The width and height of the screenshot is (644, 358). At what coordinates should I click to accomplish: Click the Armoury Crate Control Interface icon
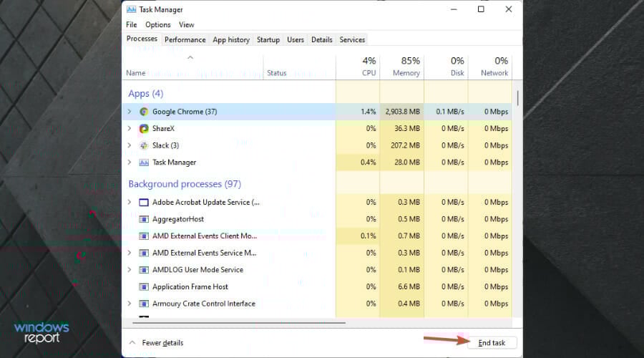(x=144, y=304)
